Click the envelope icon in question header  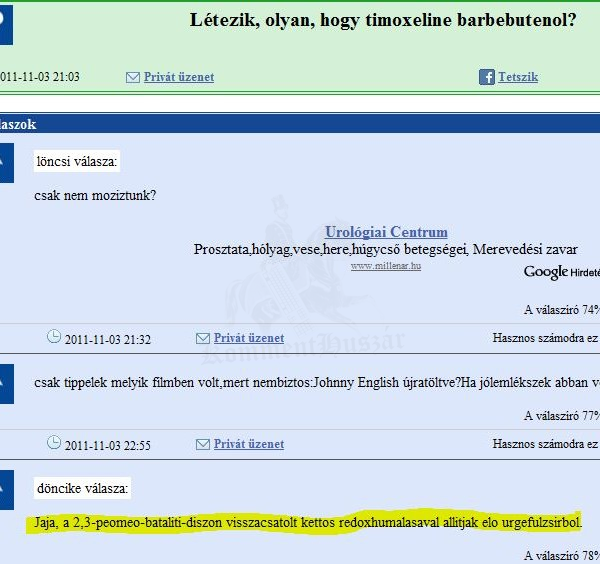132,78
